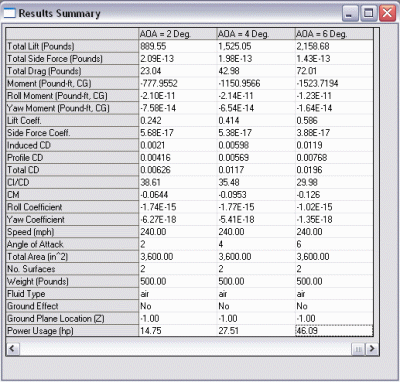
Task: Select the Side Force Coeff. row header
Action: (72, 133)
